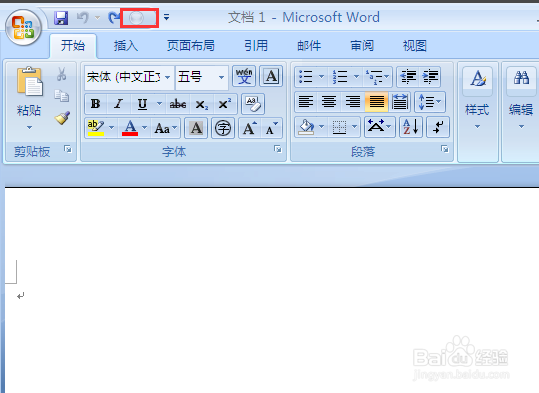Open the Paste options arrow below 粘贴
Viewport: 539px width, 393px height.
[x=29, y=127]
